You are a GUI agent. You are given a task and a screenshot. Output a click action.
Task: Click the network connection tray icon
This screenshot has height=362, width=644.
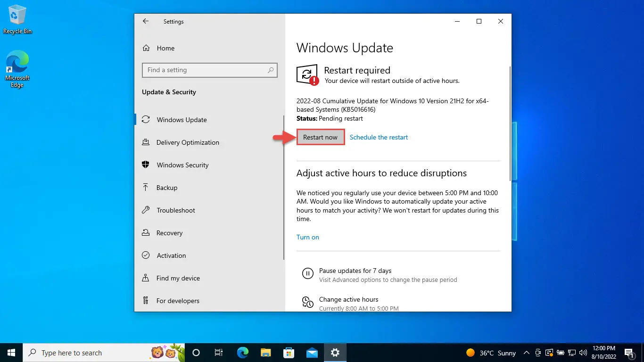tap(572, 353)
